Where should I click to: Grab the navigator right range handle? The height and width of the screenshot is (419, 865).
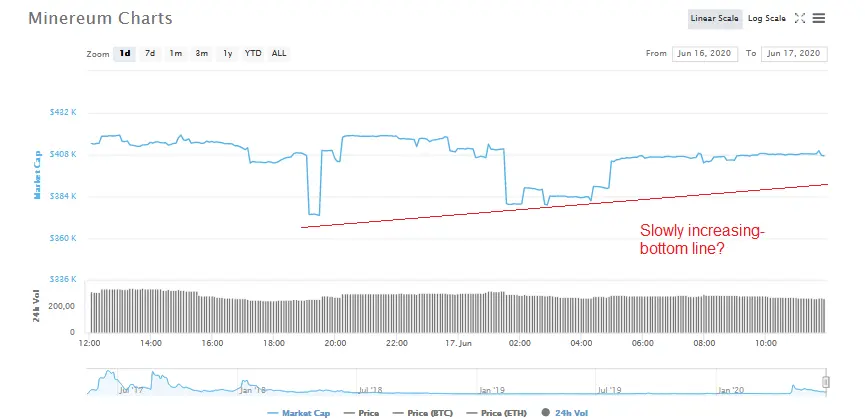(826, 382)
